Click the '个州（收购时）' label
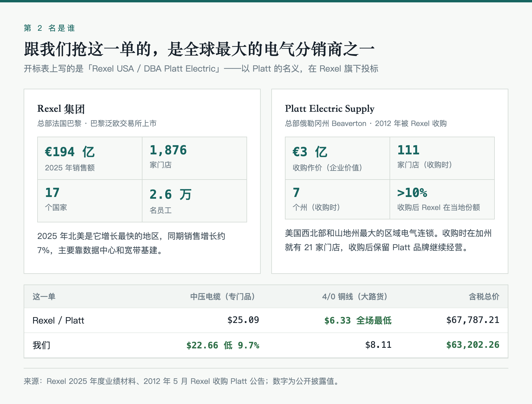The height and width of the screenshot is (404, 532). pos(316,207)
